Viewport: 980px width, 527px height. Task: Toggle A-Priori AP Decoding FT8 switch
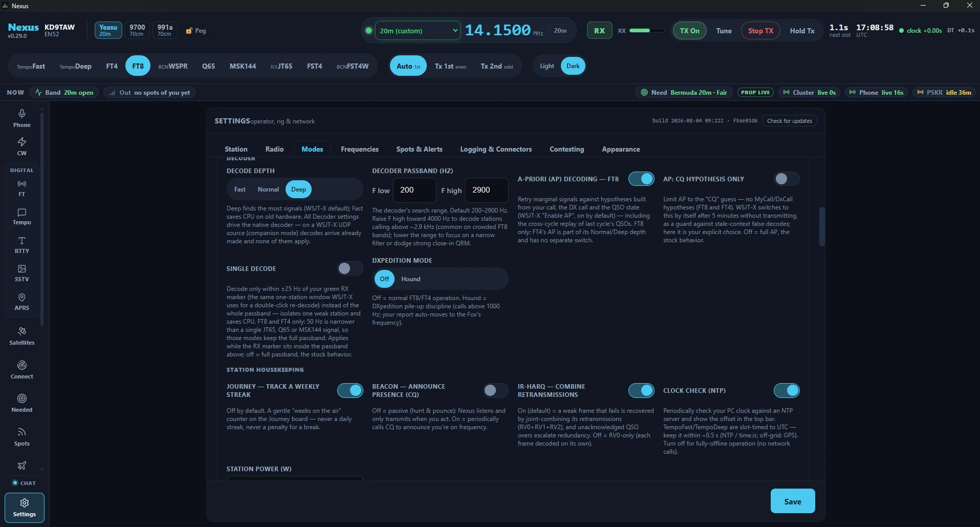point(641,179)
